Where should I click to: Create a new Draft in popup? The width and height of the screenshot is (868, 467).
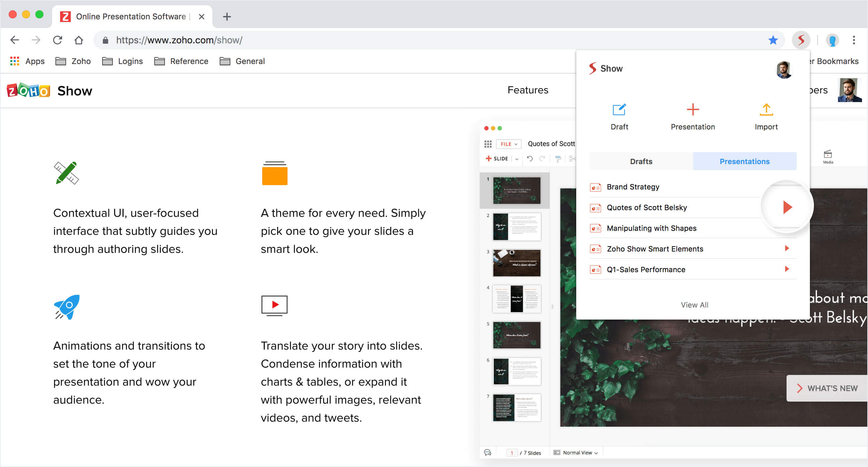click(x=619, y=116)
